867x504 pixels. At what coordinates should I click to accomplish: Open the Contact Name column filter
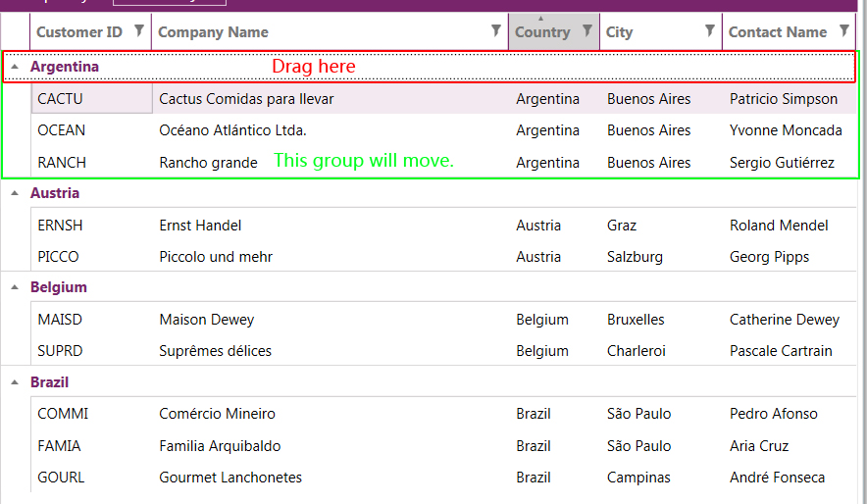pos(844,30)
